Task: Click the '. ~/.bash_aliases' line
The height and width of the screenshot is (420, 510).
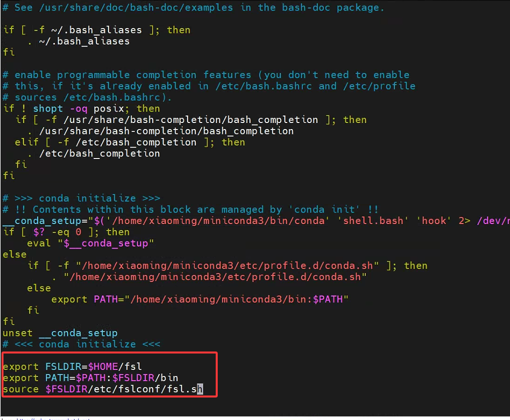Action: pos(79,41)
